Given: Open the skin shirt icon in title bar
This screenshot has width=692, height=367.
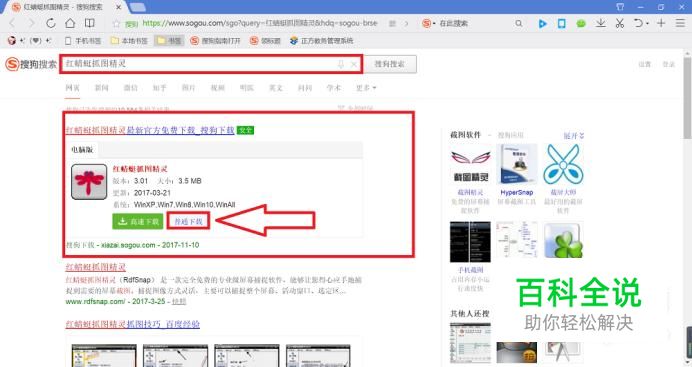Looking at the screenshot, I should (x=620, y=7).
